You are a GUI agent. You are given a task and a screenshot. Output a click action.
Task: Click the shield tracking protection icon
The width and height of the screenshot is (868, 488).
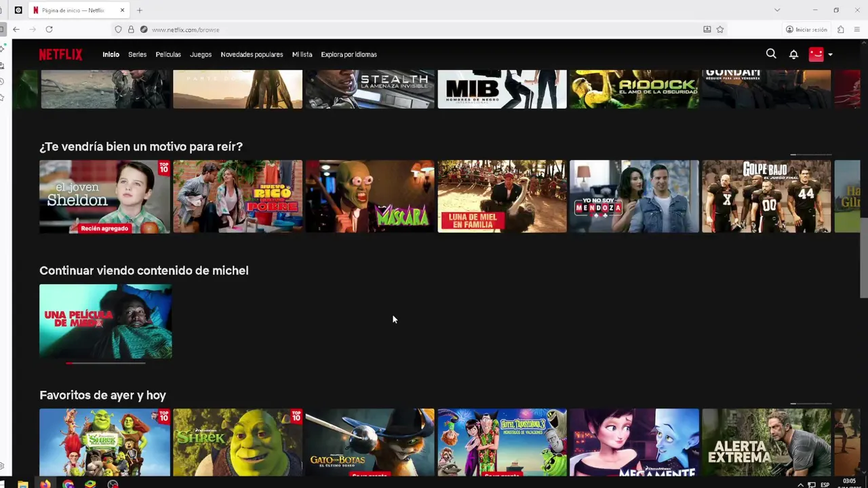[x=118, y=29]
